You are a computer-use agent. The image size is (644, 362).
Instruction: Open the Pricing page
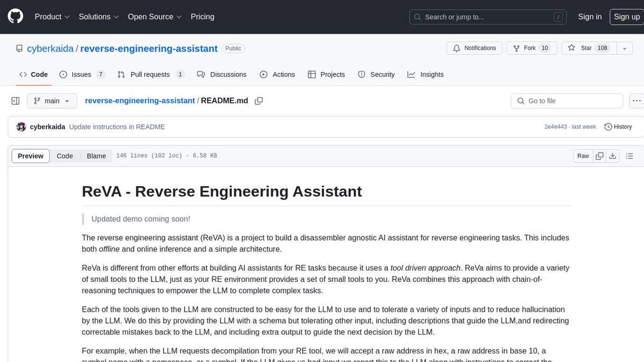(x=202, y=17)
